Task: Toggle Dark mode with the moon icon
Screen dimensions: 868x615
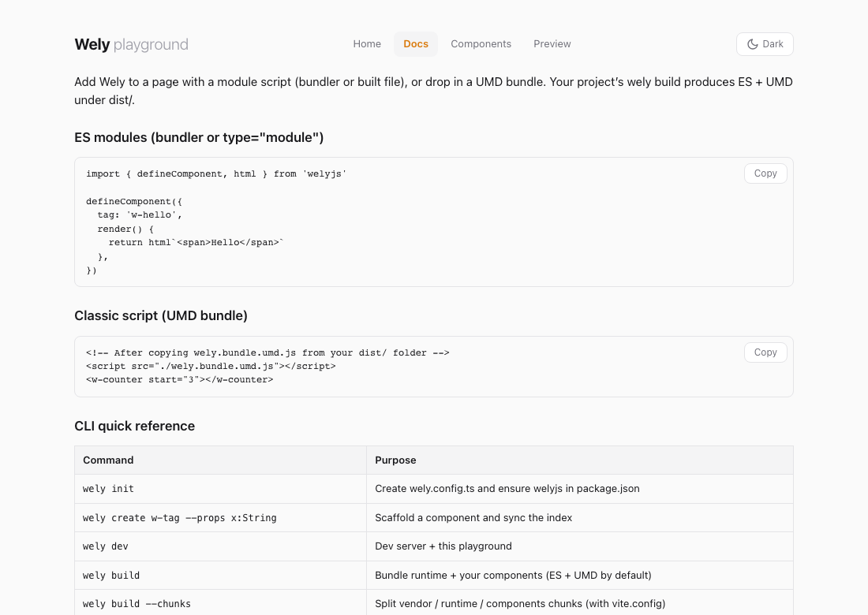Action: (x=764, y=43)
